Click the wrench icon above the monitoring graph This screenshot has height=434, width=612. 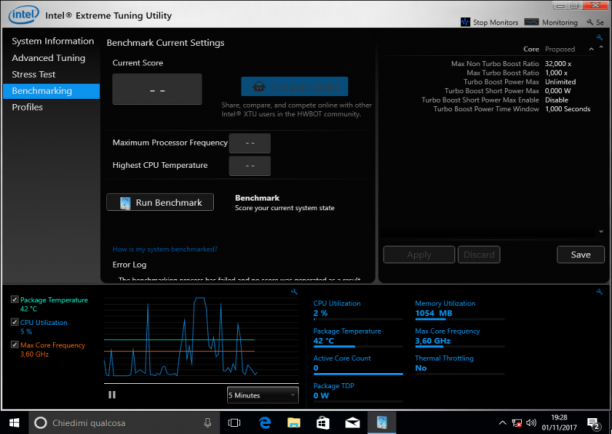294,292
